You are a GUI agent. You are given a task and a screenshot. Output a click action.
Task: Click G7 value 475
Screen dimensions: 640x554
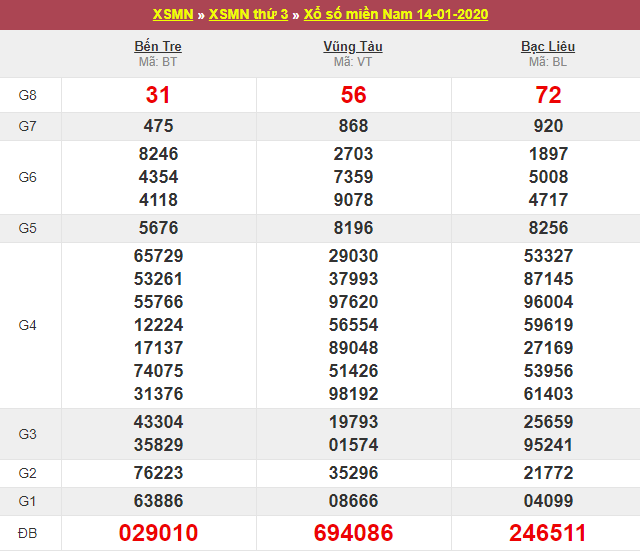coord(158,126)
